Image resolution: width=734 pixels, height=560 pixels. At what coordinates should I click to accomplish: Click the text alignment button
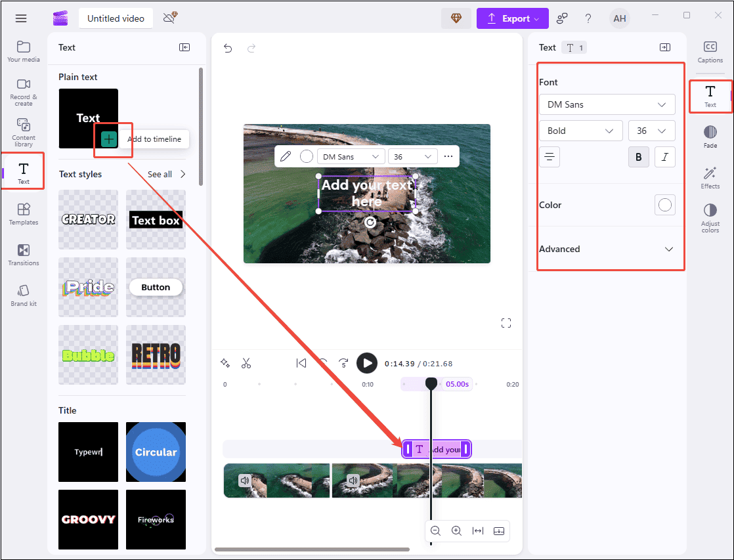click(x=550, y=157)
